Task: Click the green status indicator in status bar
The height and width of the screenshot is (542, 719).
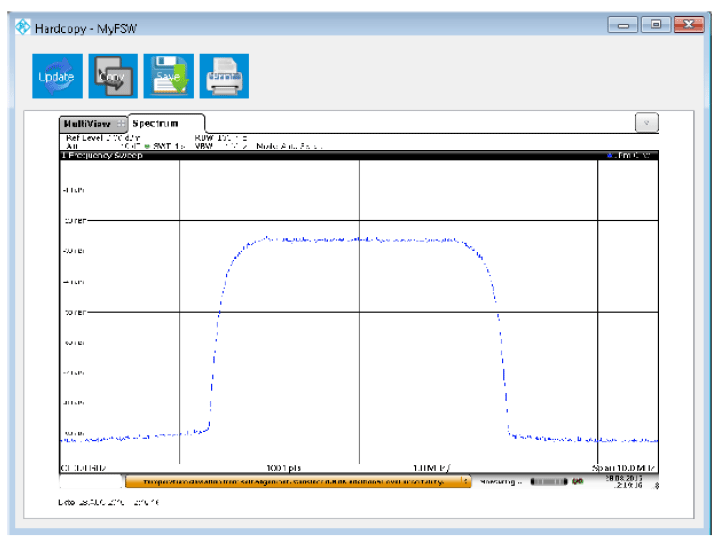Action: point(578,481)
